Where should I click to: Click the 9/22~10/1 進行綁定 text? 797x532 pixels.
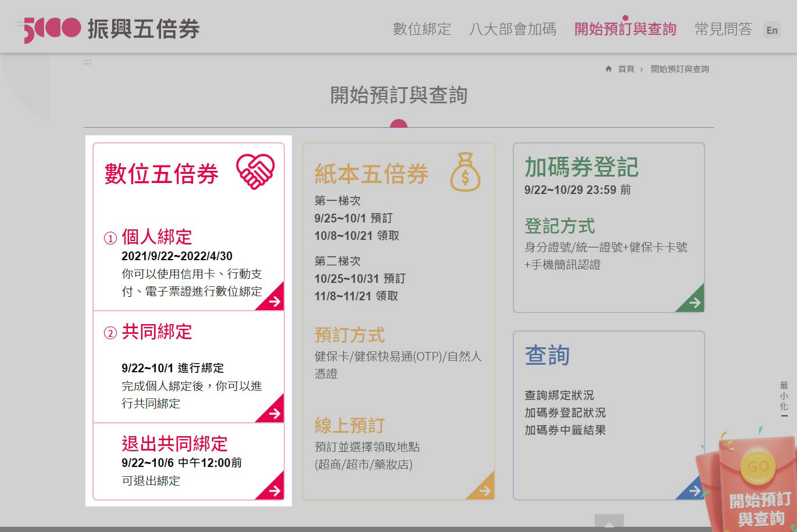coord(173,368)
